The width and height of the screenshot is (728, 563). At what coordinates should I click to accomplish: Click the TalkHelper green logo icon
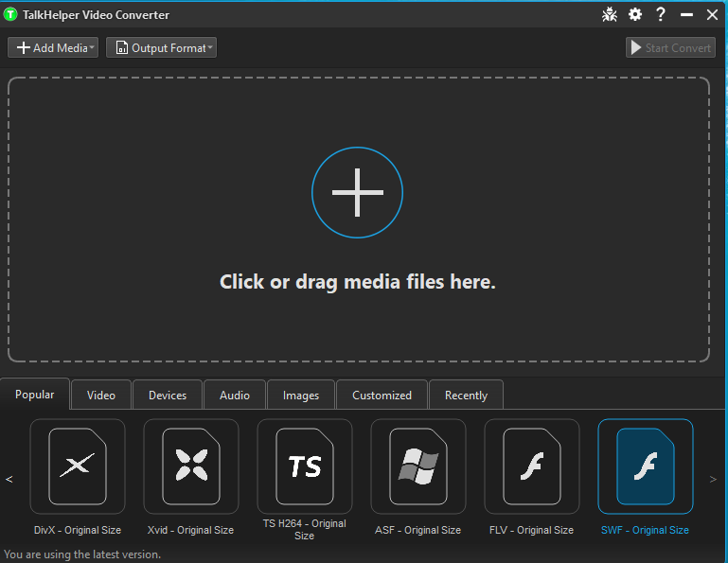pyautogui.click(x=10, y=14)
